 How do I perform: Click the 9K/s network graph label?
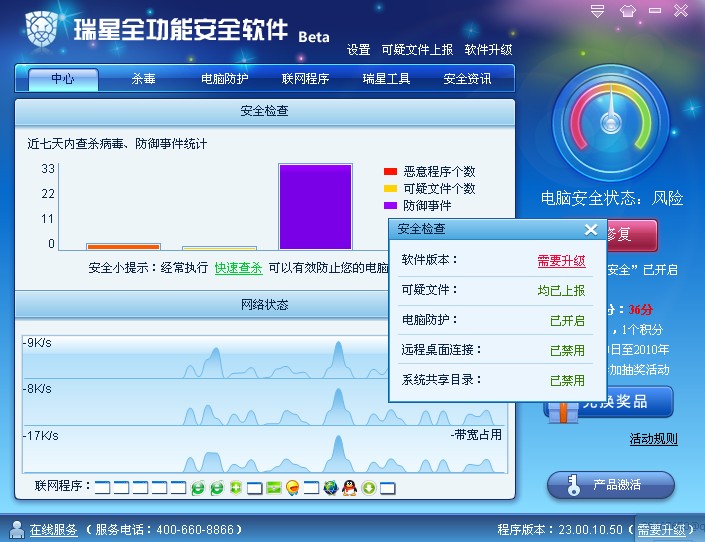[x=39, y=343]
